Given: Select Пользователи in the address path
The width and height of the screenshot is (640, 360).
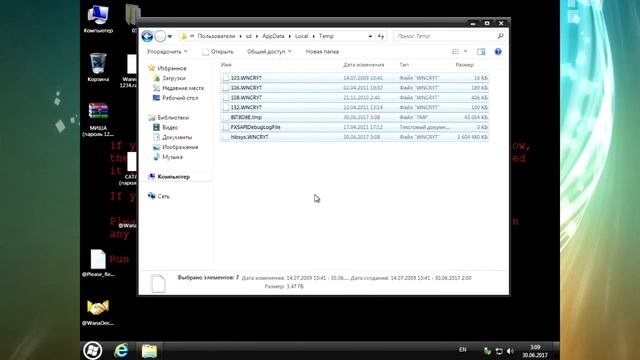Looking at the screenshot, I should point(216,36).
